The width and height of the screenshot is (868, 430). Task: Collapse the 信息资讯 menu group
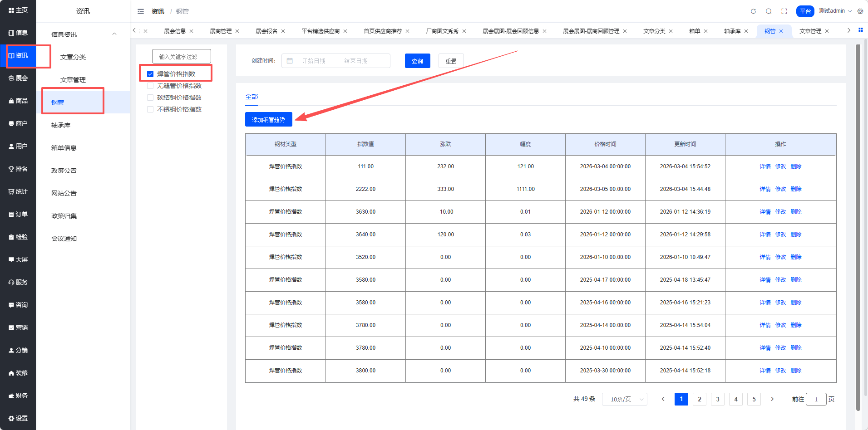pos(114,34)
